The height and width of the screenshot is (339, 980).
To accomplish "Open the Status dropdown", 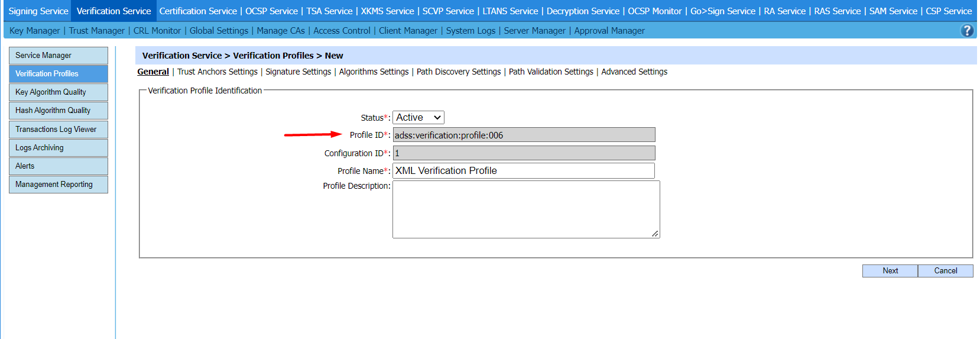I will coord(418,118).
